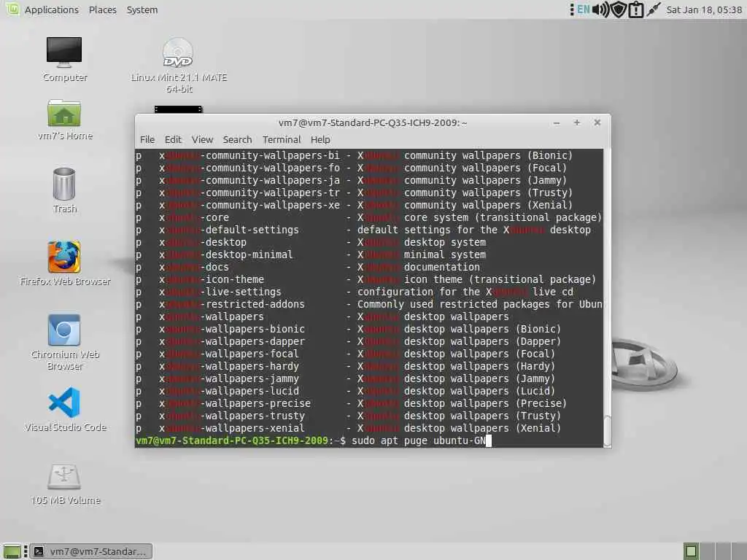
Task: Open the terminal Help menu
Action: [320, 139]
